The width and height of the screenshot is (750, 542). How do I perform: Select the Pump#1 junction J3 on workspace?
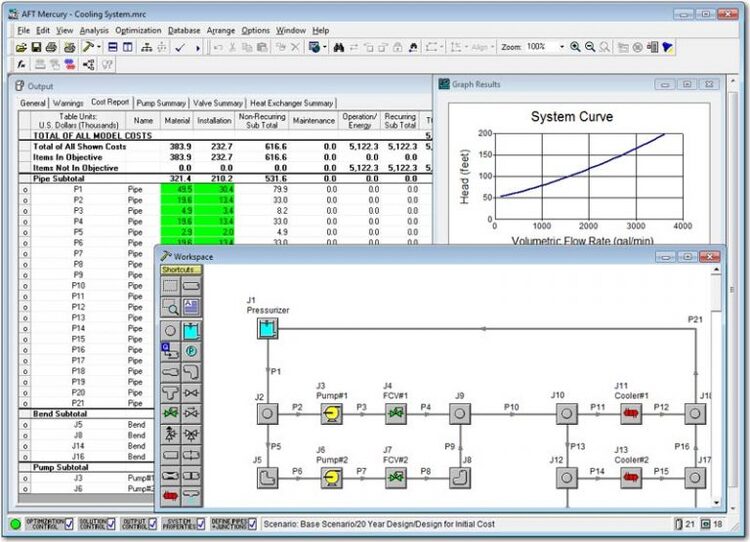330,411
